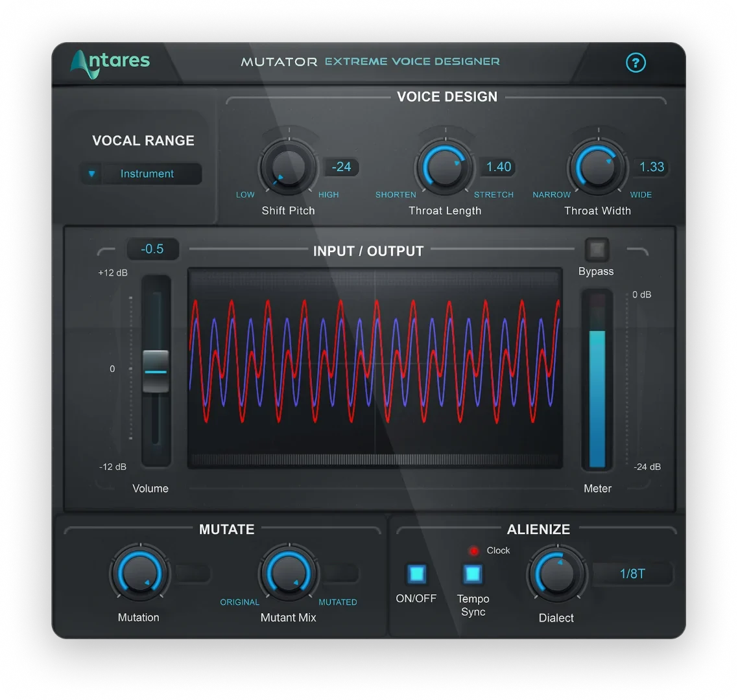This screenshot has width=738, height=700.
Task: Click the NARROW label
Action: click(552, 194)
